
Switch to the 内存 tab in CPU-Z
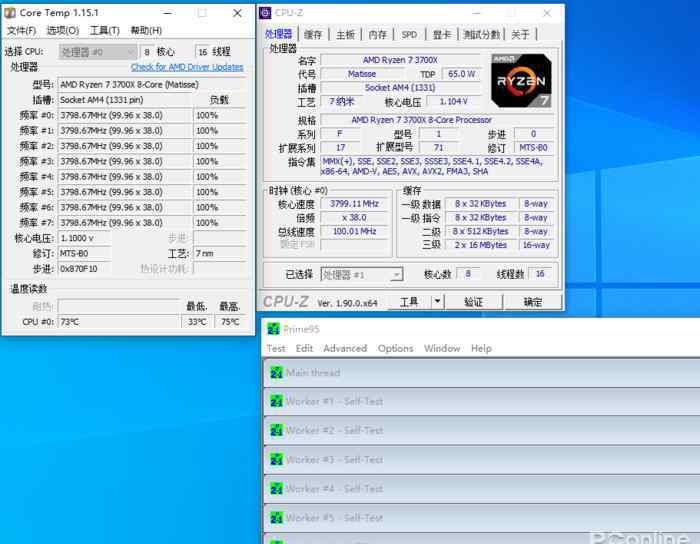(x=378, y=34)
